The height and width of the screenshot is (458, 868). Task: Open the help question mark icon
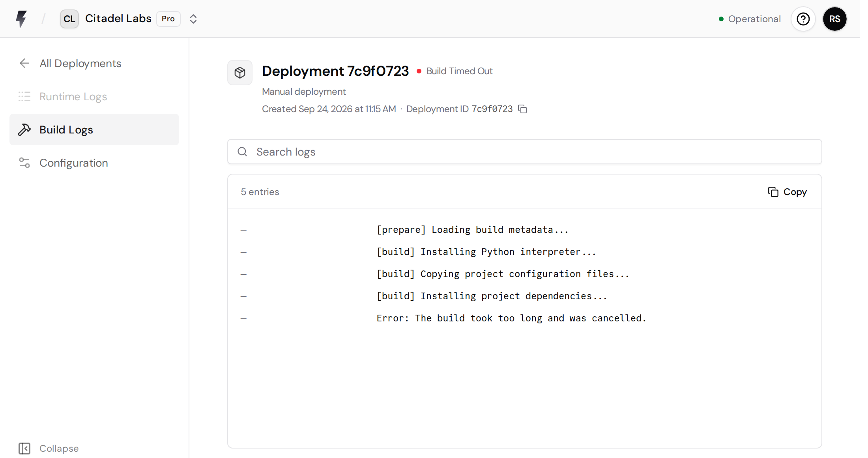click(803, 19)
